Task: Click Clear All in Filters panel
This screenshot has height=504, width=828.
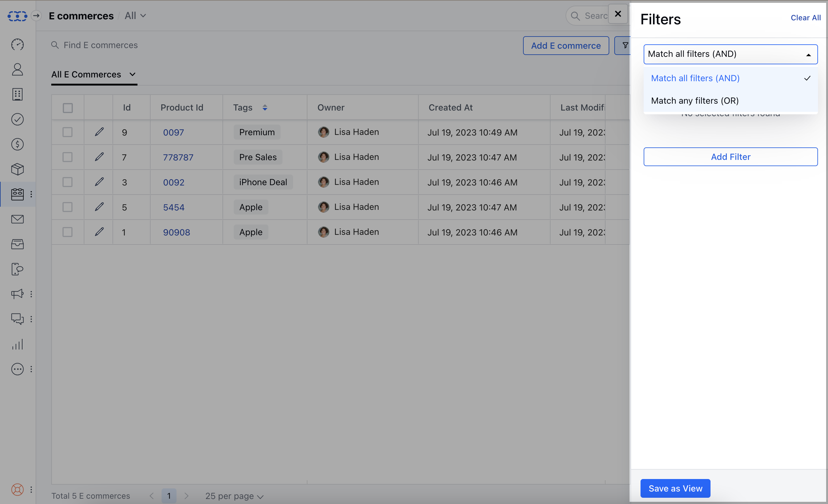Action: pos(806,18)
